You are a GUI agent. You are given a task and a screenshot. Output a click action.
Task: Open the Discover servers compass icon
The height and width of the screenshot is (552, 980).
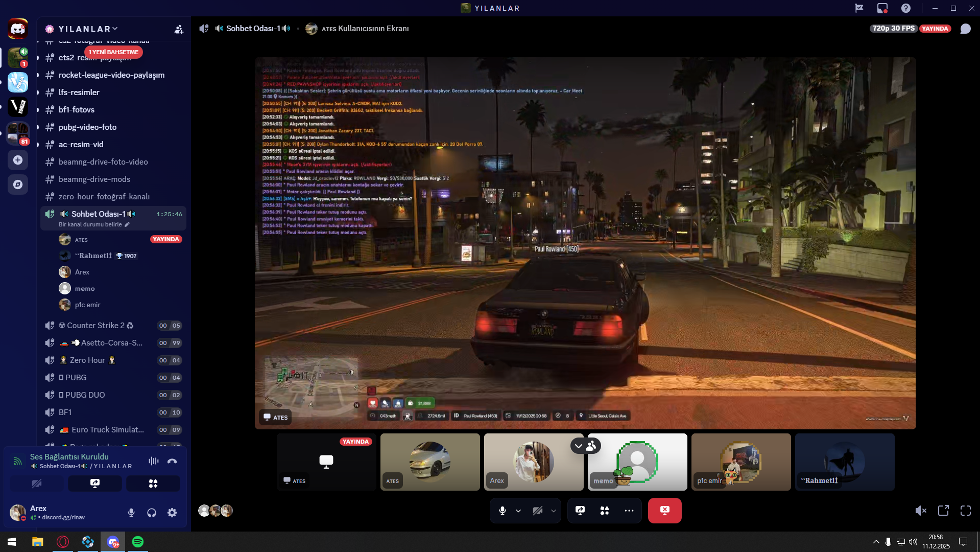(18, 185)
